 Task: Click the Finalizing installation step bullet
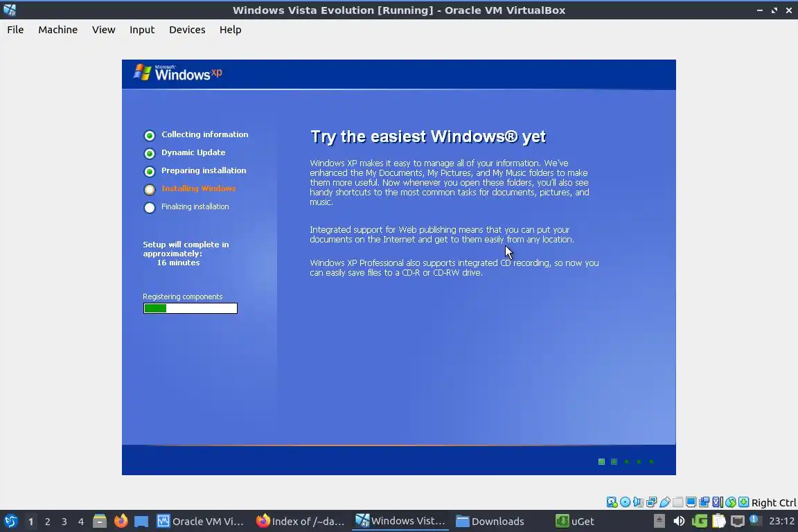pyautogui.click(x=149, y=207)
